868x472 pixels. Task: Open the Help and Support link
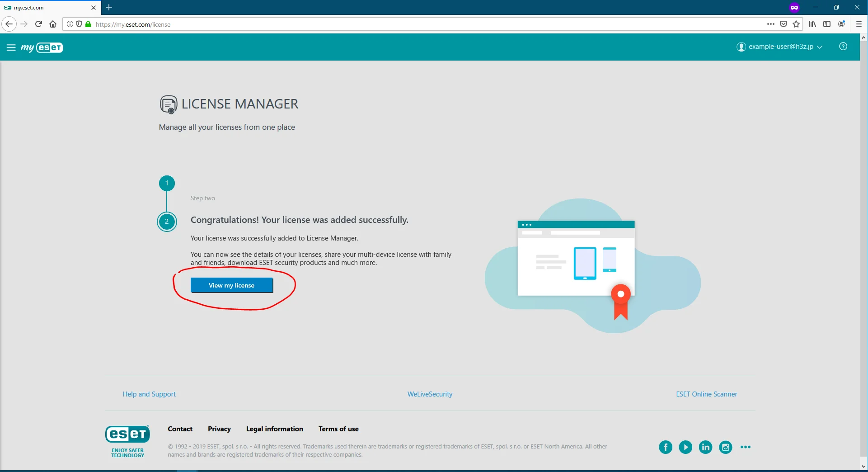tap(149, 394)
